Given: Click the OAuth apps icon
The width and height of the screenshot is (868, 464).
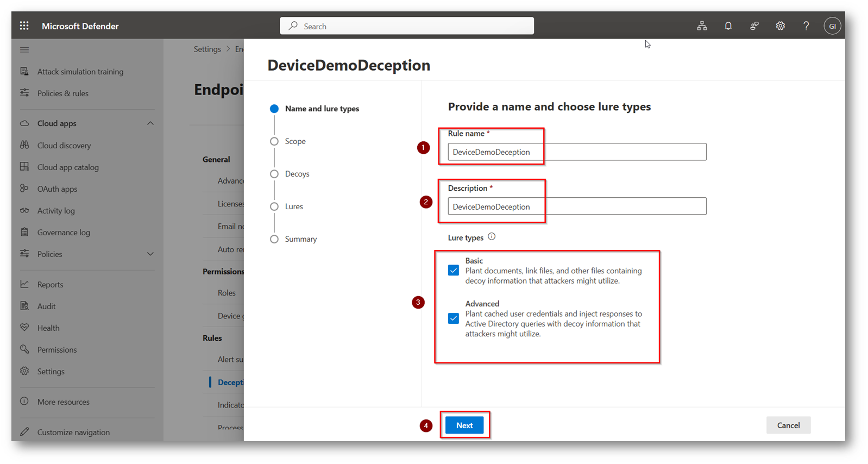Looking at the screenshot, I should 24,189.
